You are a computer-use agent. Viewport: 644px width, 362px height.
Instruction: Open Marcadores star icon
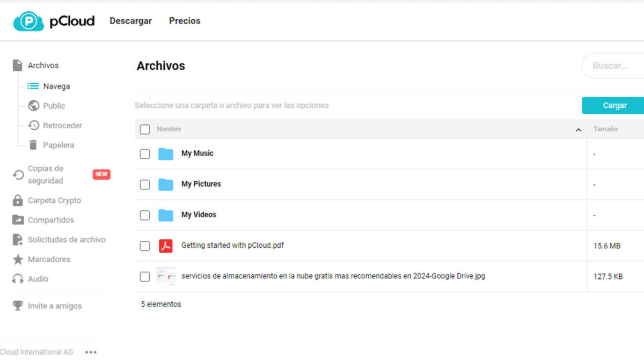coord(18,260)
